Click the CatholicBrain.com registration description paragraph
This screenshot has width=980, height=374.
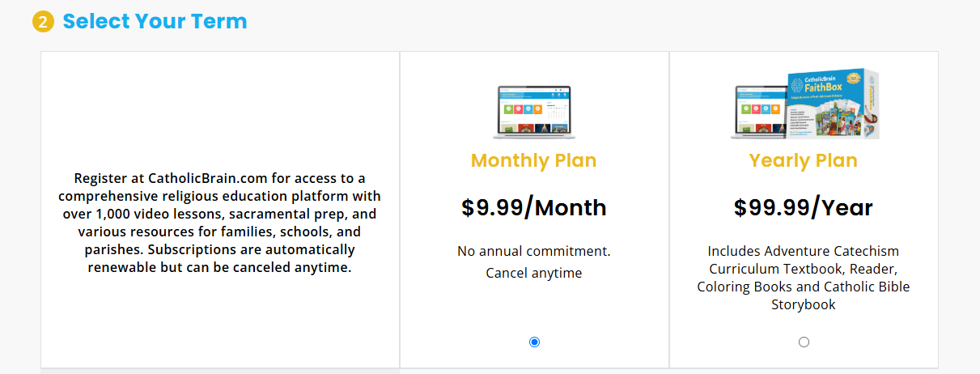click(x=221, y=222)
